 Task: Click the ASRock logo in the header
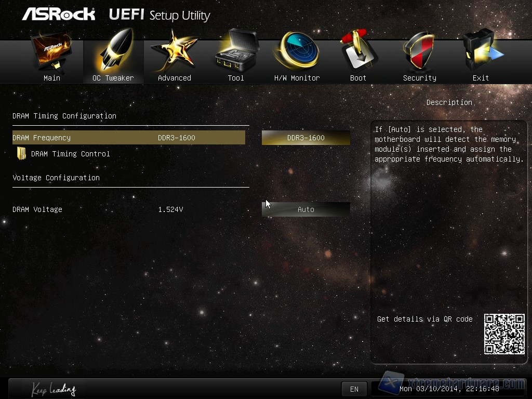[59, 14]
